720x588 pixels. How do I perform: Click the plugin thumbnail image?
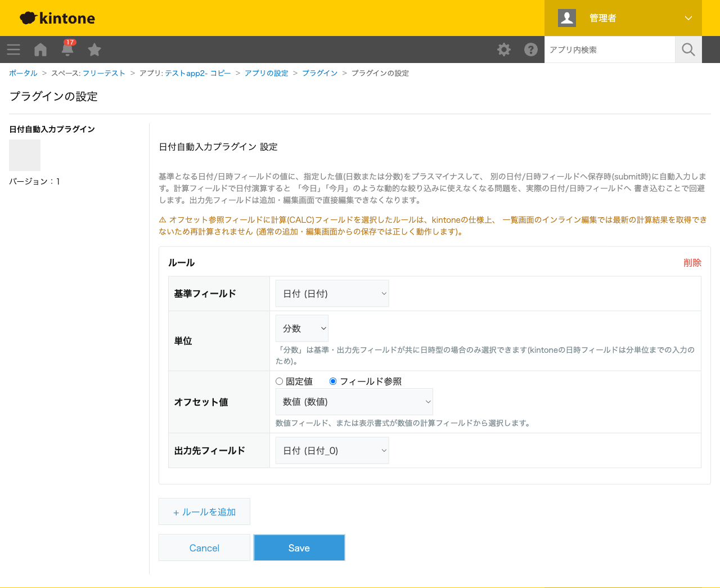coord(25,155)
